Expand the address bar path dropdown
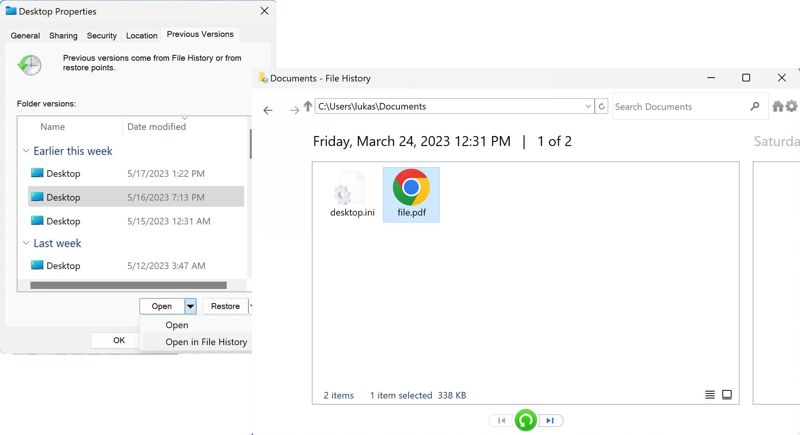 click(x=588, y=107)
